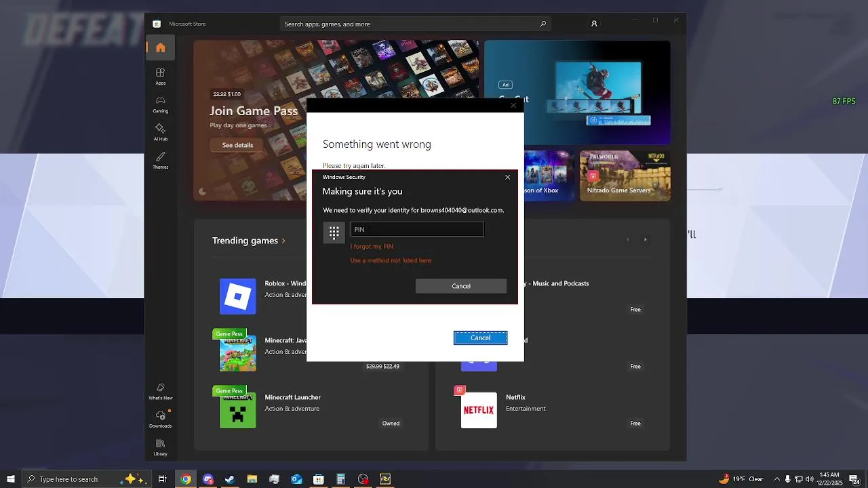Close the Windows Security dialog with X

[x=507, y=177]
